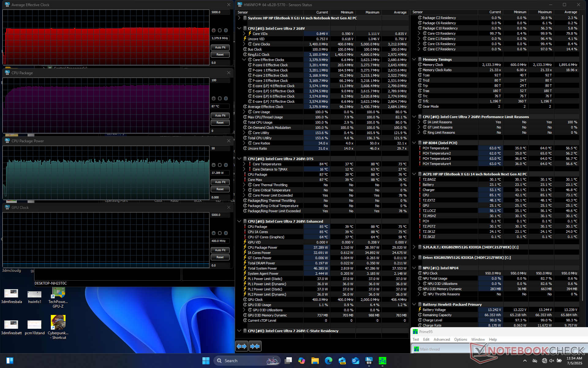Open the Cyberpunk desktop shortcut icon
The image size is (588, 368).
(58, 323)
